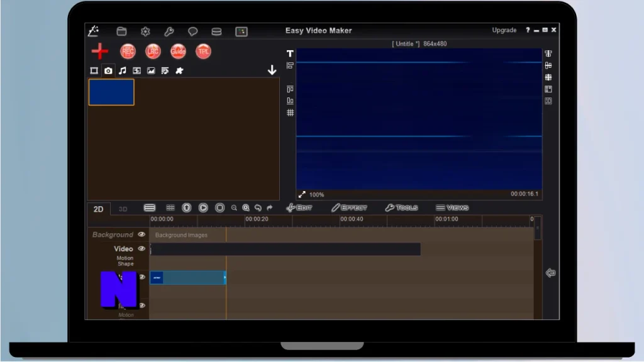Image resolution: width=644 pixels, height=362 pixels.
Task: Toggle Background track visibility eye
Action: (x=142, y=234)
